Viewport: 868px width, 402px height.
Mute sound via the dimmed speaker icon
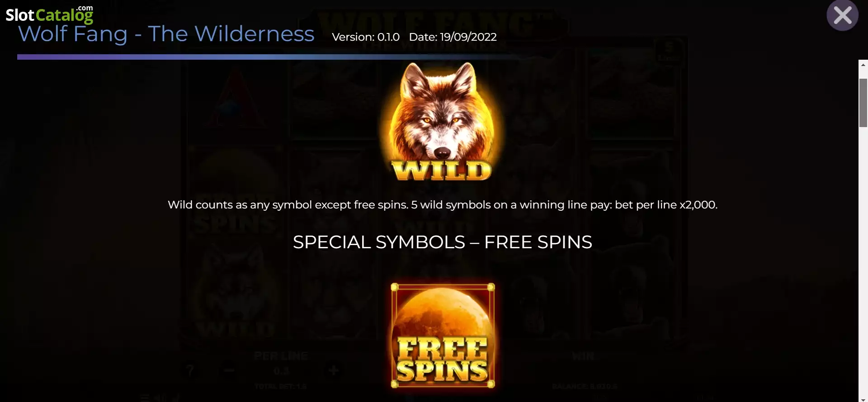pos(160,398)
